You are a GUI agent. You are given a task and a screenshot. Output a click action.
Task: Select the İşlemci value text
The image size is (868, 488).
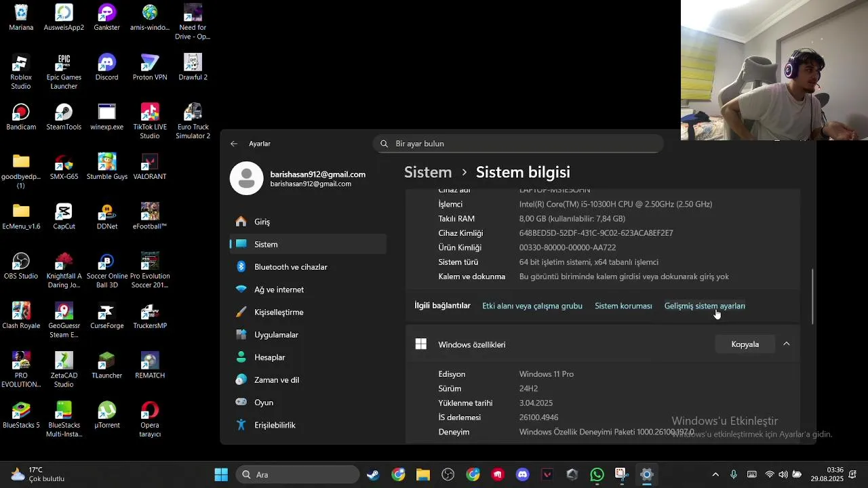[x=616, y=204]
